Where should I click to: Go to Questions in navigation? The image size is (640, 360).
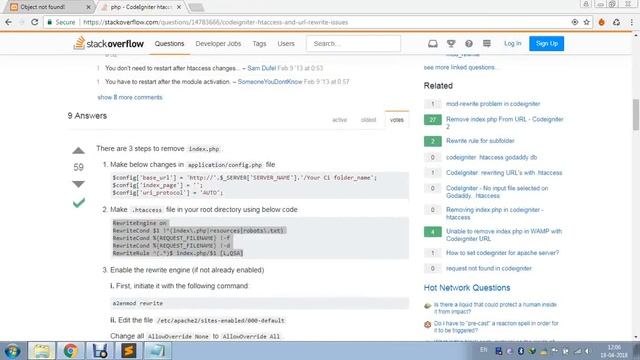point(169,43)
